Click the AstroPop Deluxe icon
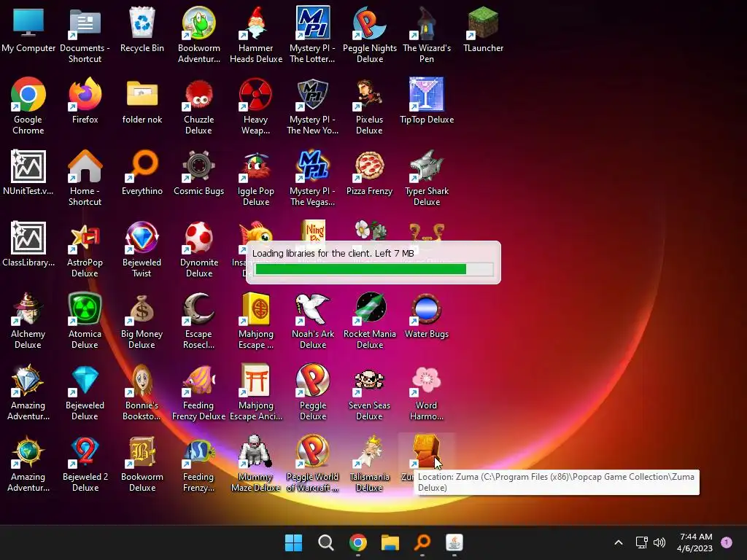 85,237
